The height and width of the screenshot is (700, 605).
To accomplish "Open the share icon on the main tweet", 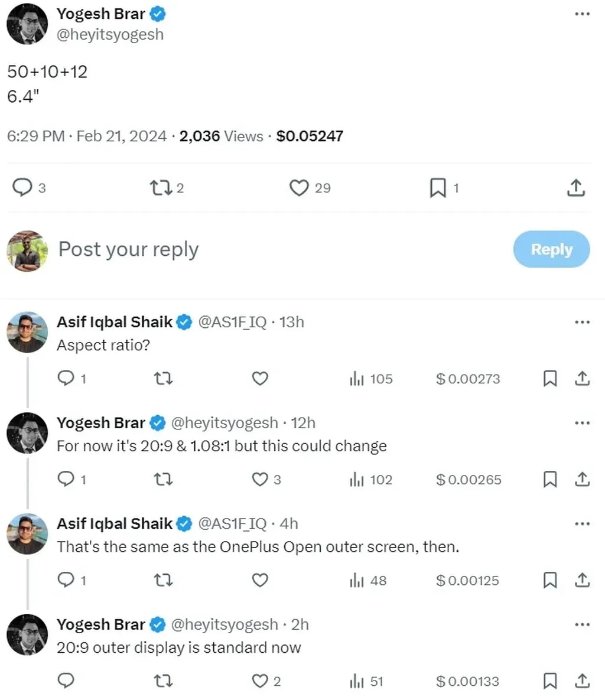I will tap(575, 187).
